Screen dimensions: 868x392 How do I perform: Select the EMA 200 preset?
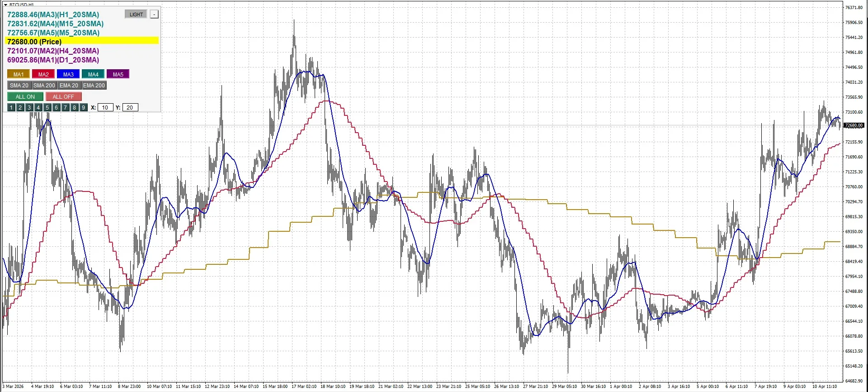[x=94, y=86]
